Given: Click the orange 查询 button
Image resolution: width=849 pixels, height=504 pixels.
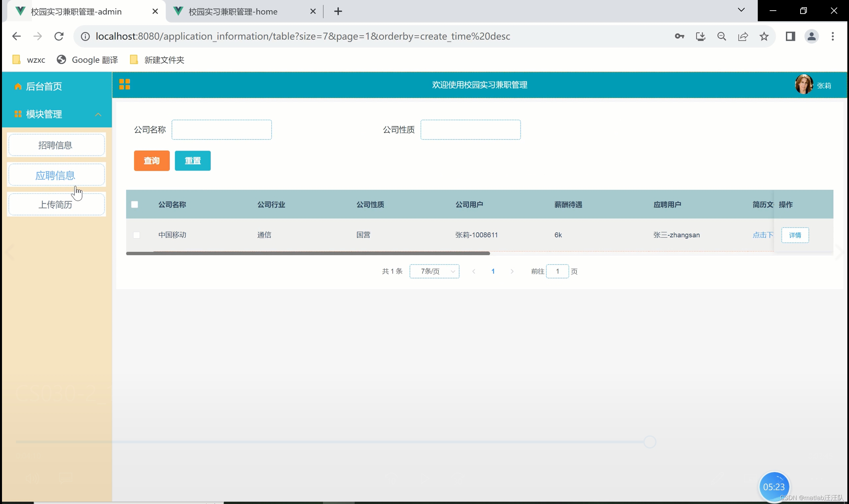Looking at the screenshot, I should [x=152, y=161].
